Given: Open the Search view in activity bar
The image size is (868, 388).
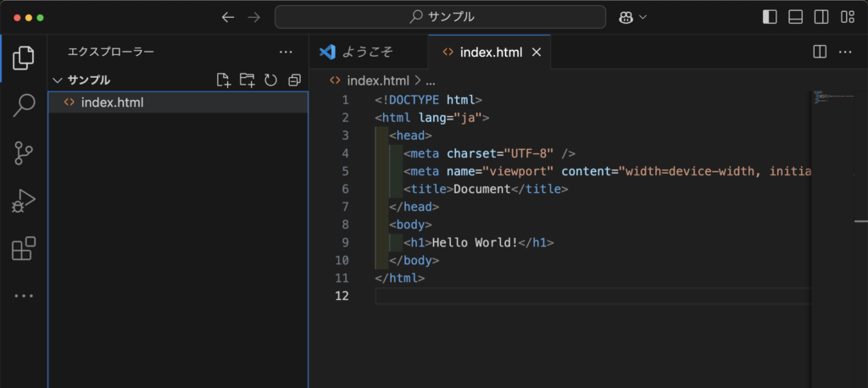Looking at the screenshot, I should click(24, 105).
